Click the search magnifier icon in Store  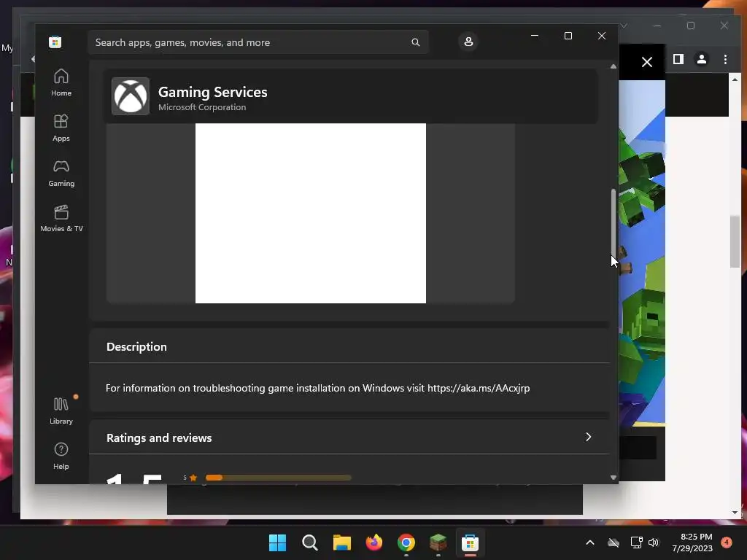415,42
